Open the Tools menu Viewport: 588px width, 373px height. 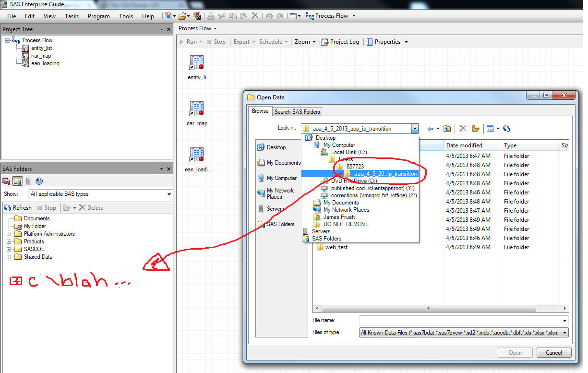point(126,16)
